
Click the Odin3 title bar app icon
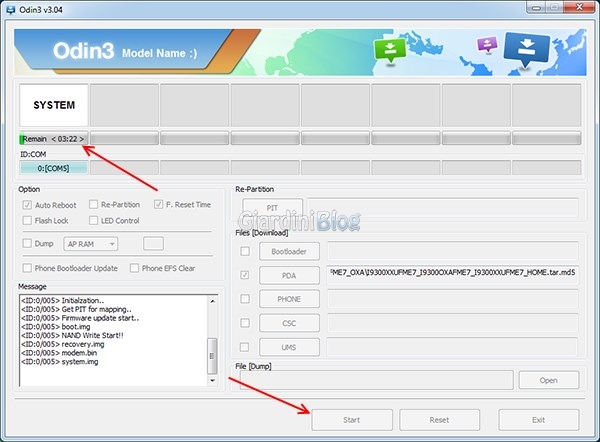(11, 9)
